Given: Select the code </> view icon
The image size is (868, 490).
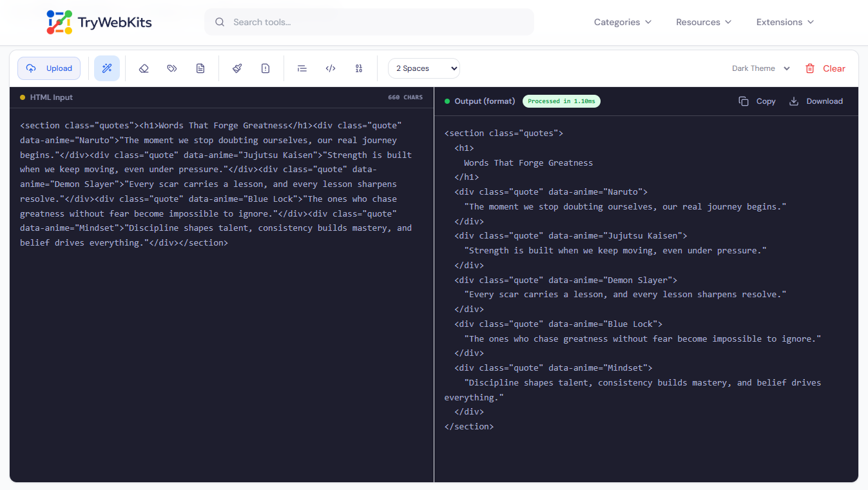Looking at the screenshot, I should tap(330, 68).
